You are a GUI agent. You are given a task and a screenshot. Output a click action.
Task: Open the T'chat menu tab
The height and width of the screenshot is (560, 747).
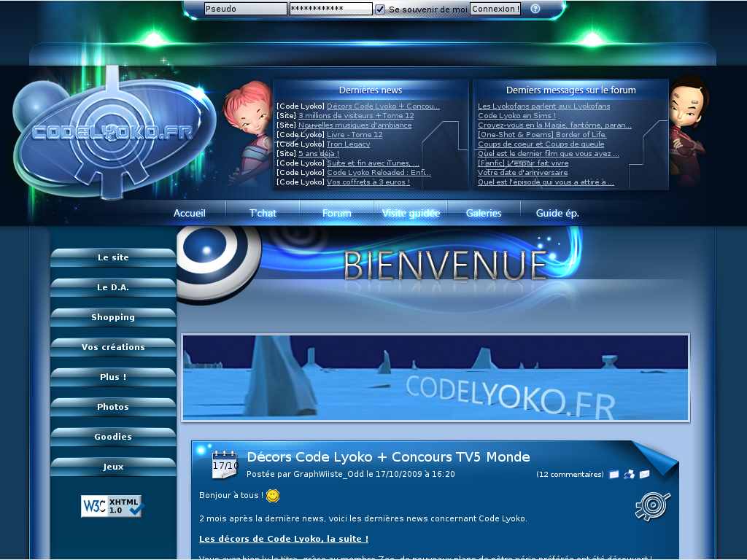[263, 213]
